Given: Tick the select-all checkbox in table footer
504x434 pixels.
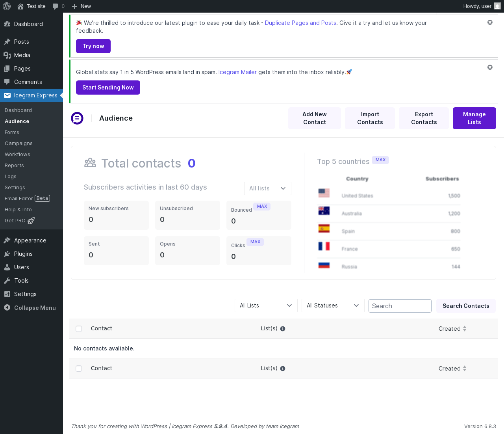Looking at the screenshot, I should tap(79, 369).
